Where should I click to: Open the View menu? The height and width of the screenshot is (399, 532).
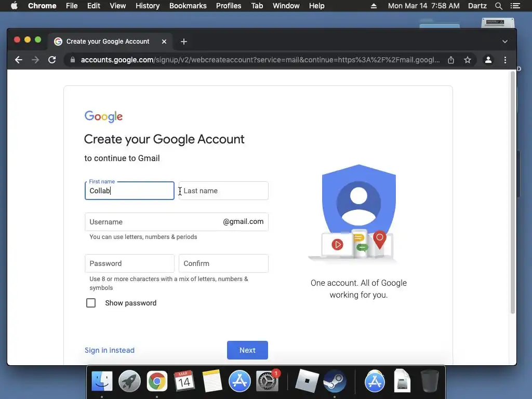pos(118,6)
